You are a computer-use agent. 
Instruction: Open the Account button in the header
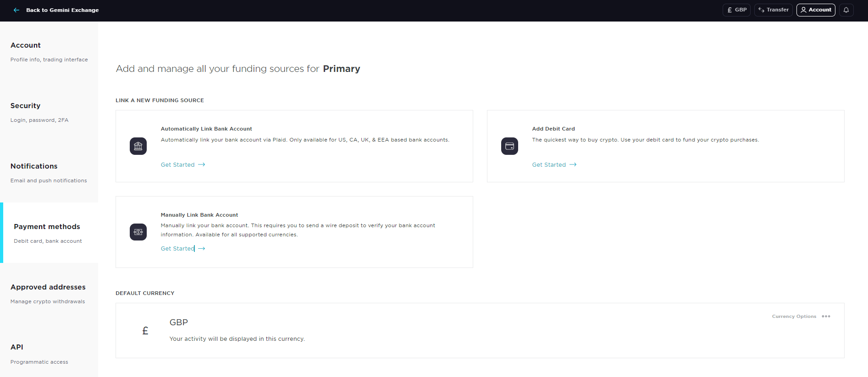click(816, 10)
